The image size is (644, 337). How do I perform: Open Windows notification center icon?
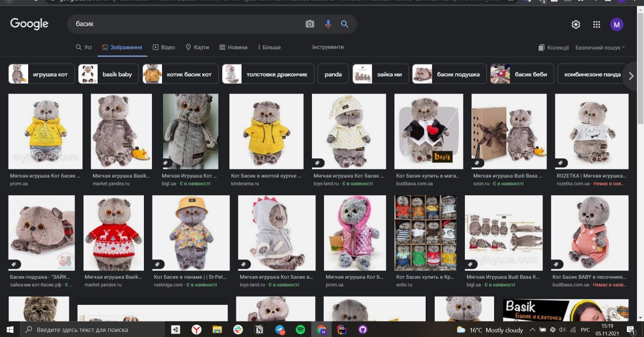pyautogui.click(x=630, y=330)
